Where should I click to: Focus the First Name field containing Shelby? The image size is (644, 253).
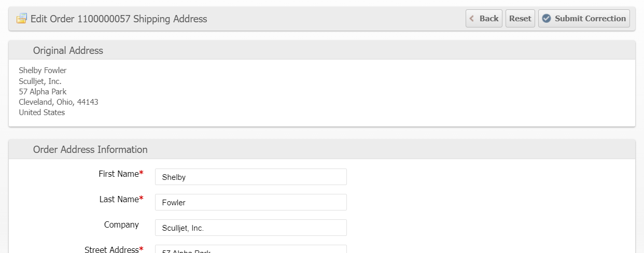tap(250, 177)
